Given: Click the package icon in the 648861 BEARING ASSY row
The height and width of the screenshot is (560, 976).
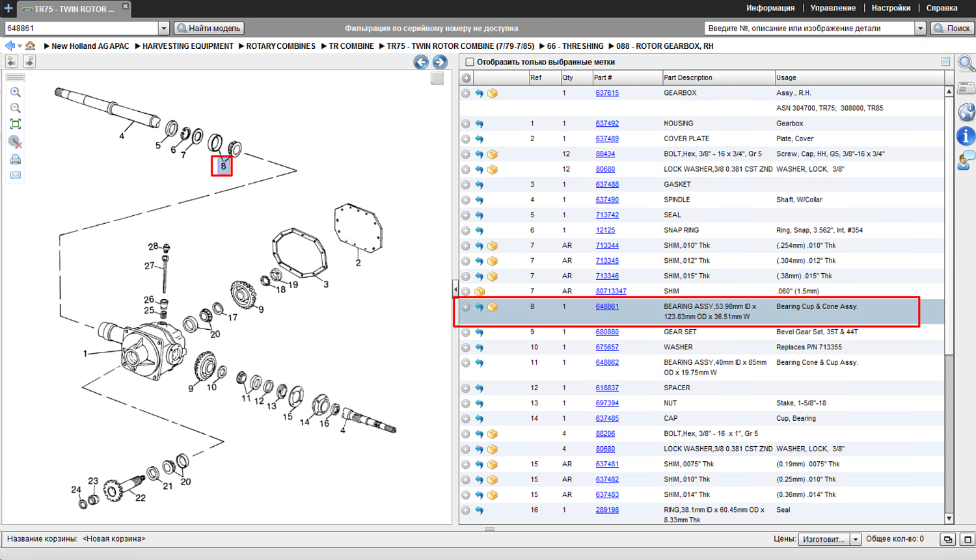Looking at the screenshot, I should [493, 307].
